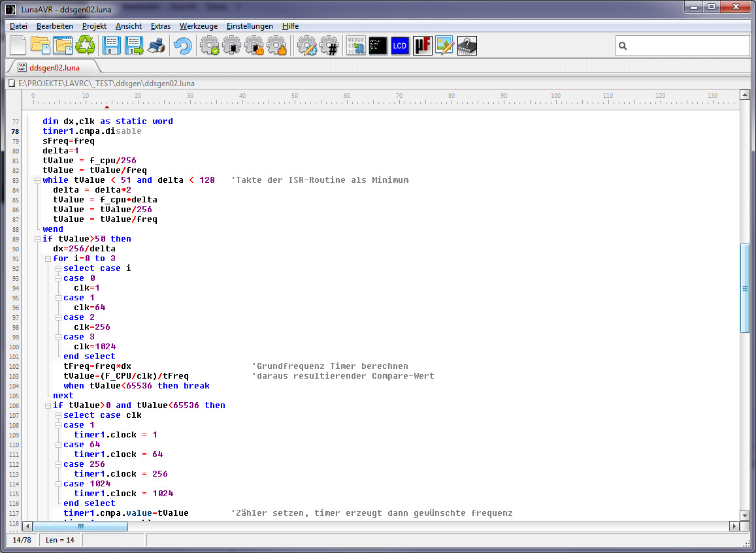Open the Projekt menu
This screenshot has height=553, width=756.
coord(94,26)
